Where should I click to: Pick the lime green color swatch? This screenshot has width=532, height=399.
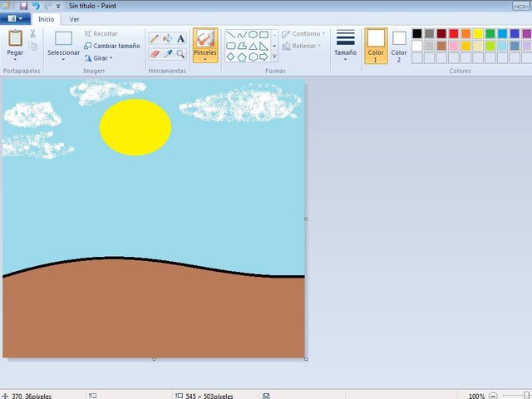click(x=490, y=46)
